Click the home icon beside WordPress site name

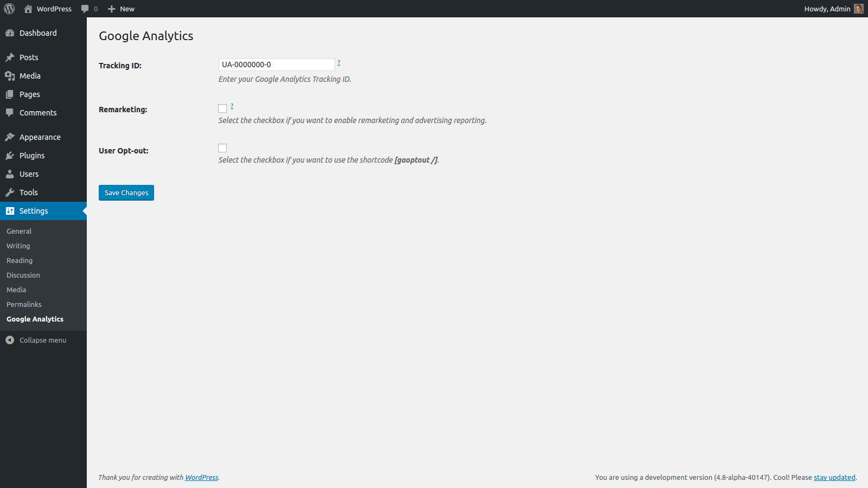[x=28, y=9]
